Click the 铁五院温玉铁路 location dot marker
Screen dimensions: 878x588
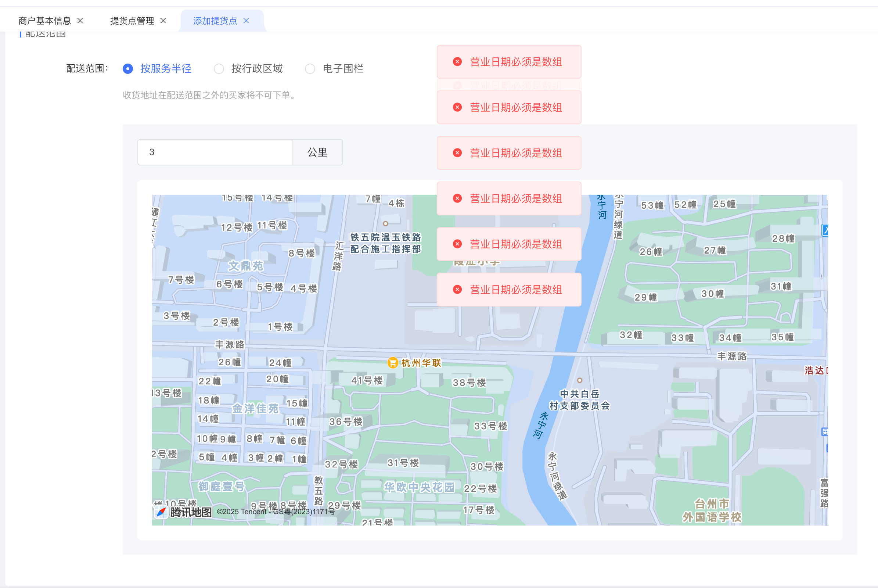pyautogui.click(x=385, y=223)
